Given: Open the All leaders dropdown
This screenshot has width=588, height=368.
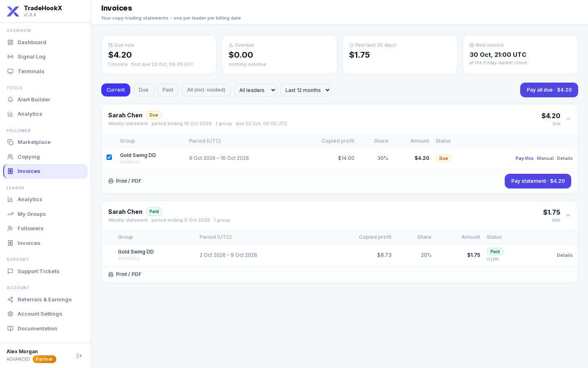Looking at the screenshot, I should [255, 90].
